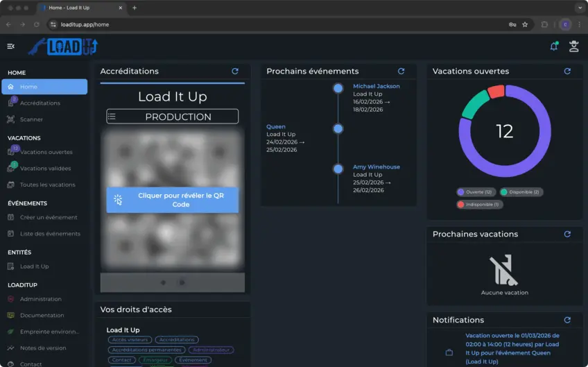Refresh the Vacations ouvertes panel
Viewport: 588px width, 367px height.
pyautogui.click(x=567, y=71)
